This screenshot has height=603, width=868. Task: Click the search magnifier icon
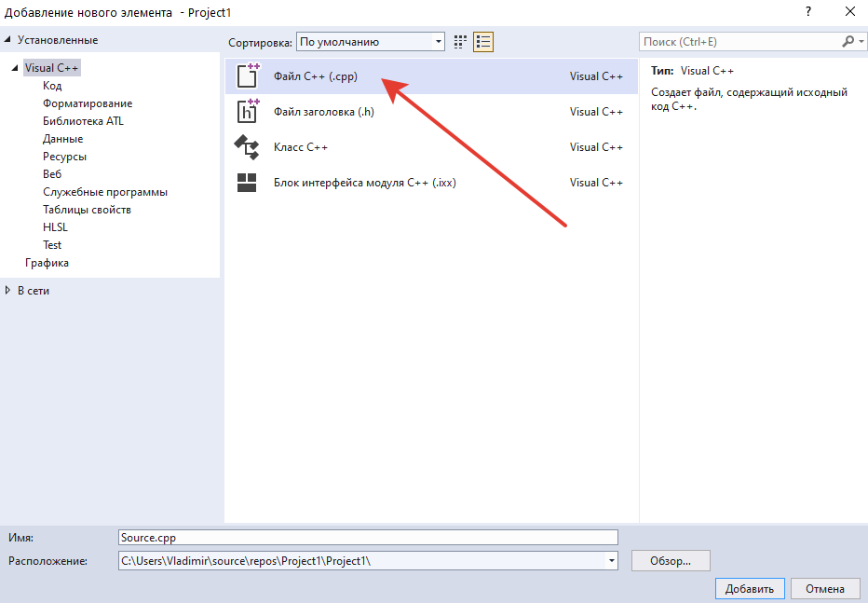848,42
